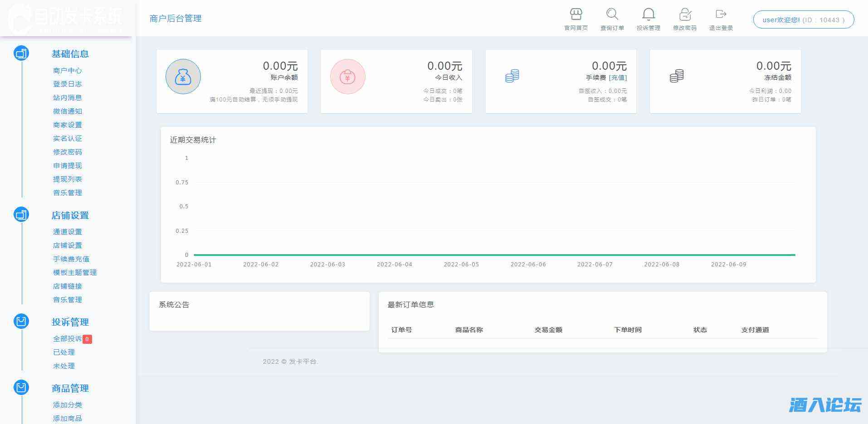
Task: Click the 下单时间 column header
Action: pos(628,330)
